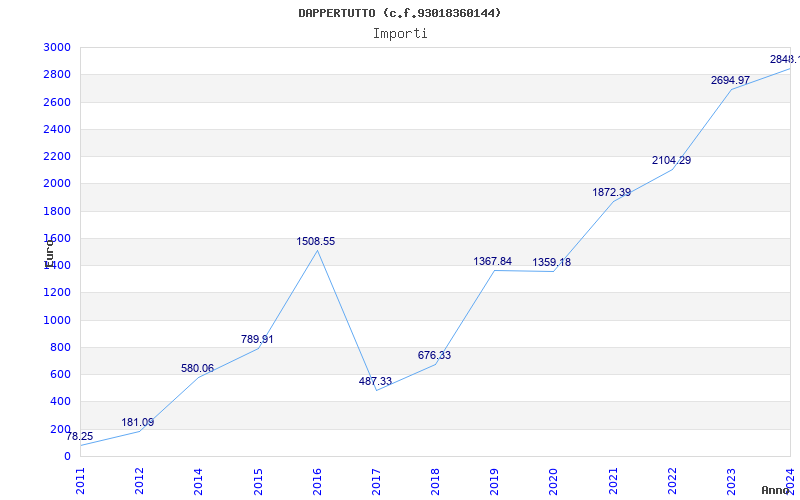800x500 pixels.
Task: Select the peak value 1508.55
Action: [x=316, y=241]
